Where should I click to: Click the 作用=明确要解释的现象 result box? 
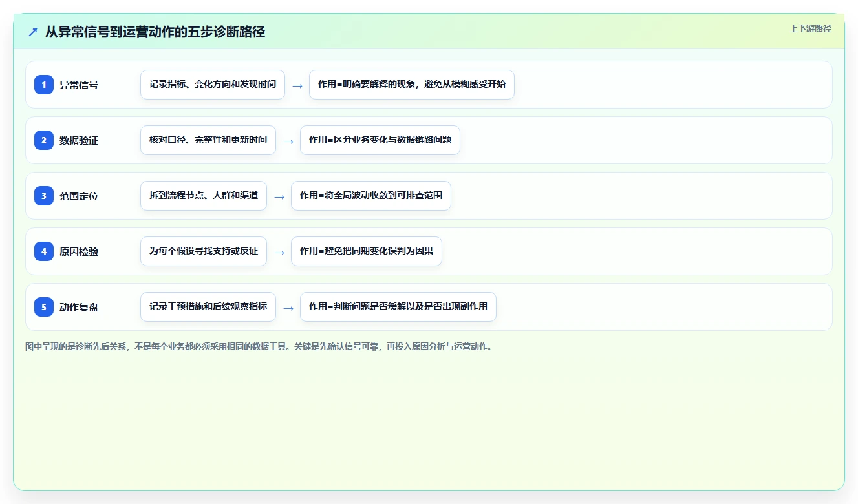412,85
